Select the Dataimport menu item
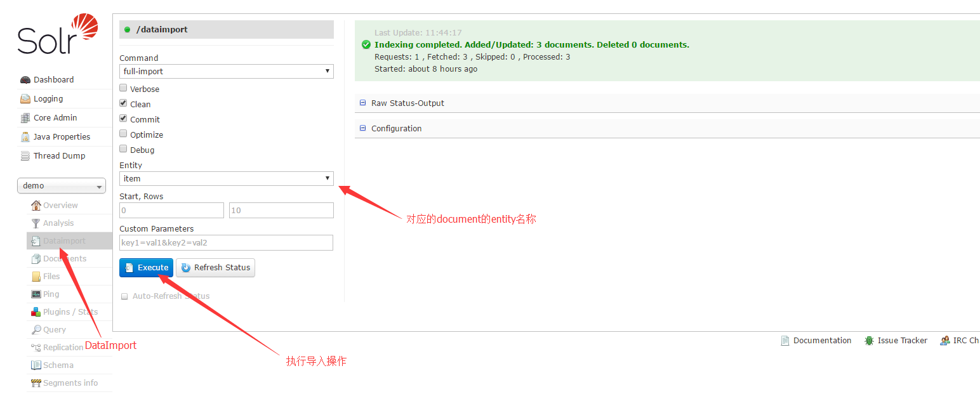 (x=69, y=241)
